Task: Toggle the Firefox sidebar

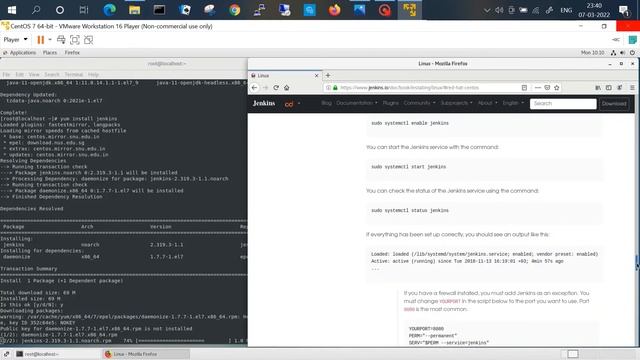Action: pos(609,87)
